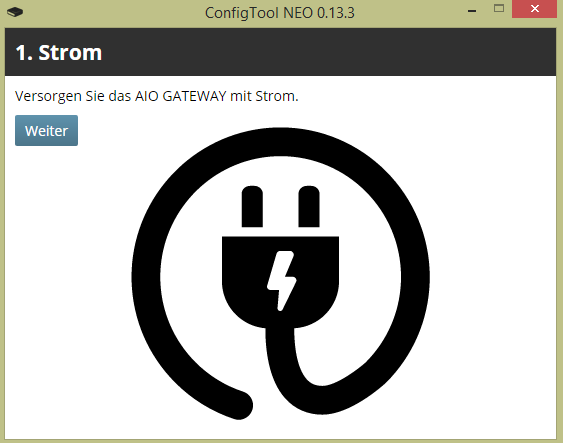Click empty area of dark header bar
The width and height of the screenshot is (563, 443).
click(323, 52)
